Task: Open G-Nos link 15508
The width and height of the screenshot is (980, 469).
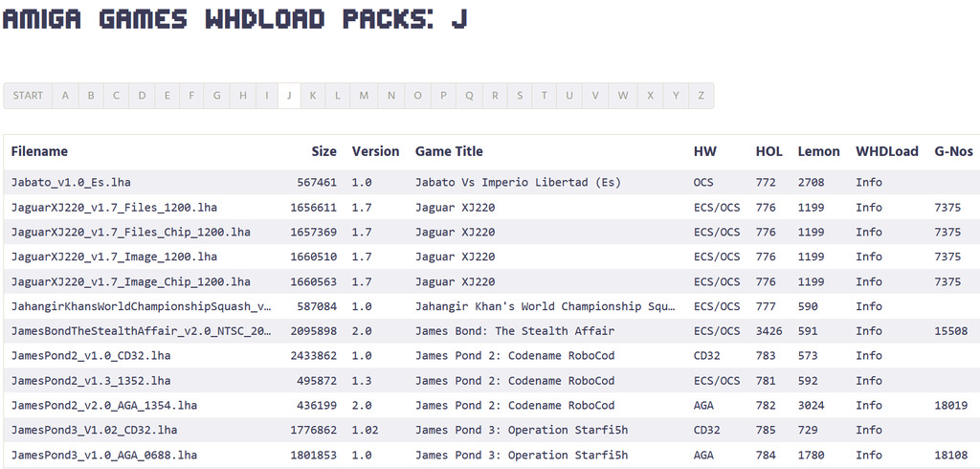Action: tap(950, 331)
